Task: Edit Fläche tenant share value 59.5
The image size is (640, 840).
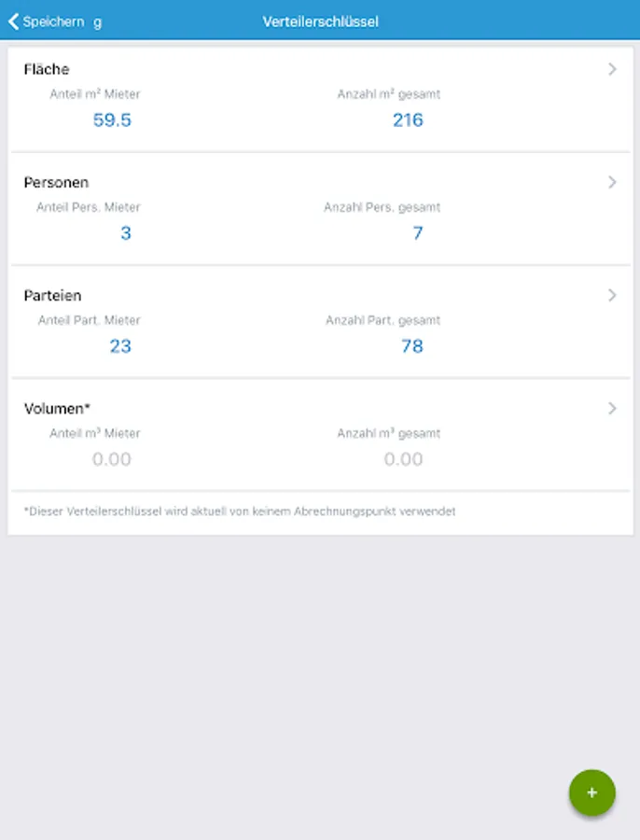Action: (112, 119)
